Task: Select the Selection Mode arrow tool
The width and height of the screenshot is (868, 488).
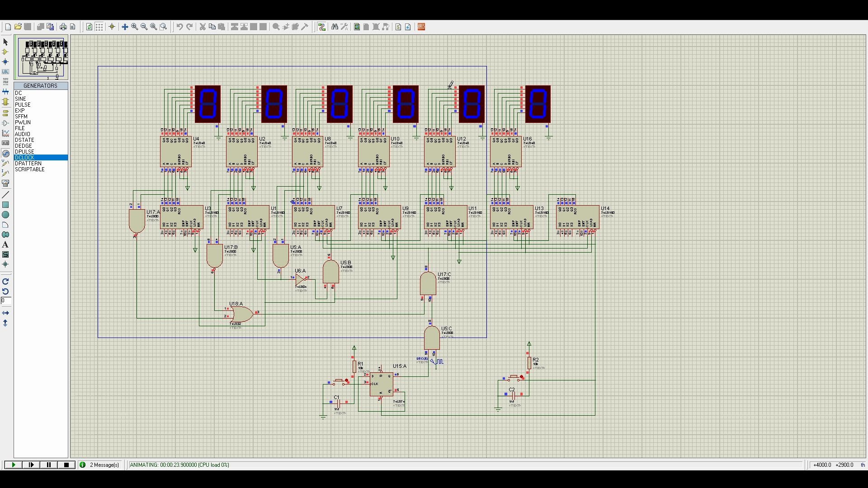Action: tap(5, 42)
